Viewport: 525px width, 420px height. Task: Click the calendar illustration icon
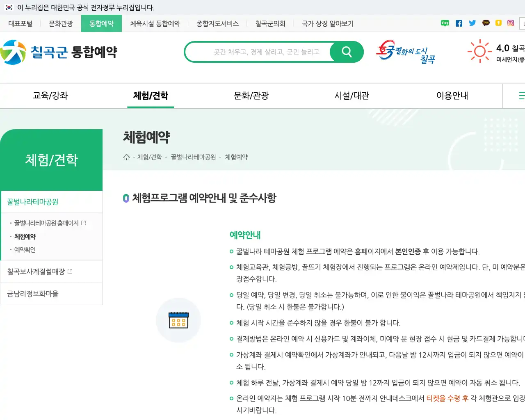click(x=178, y=320)
